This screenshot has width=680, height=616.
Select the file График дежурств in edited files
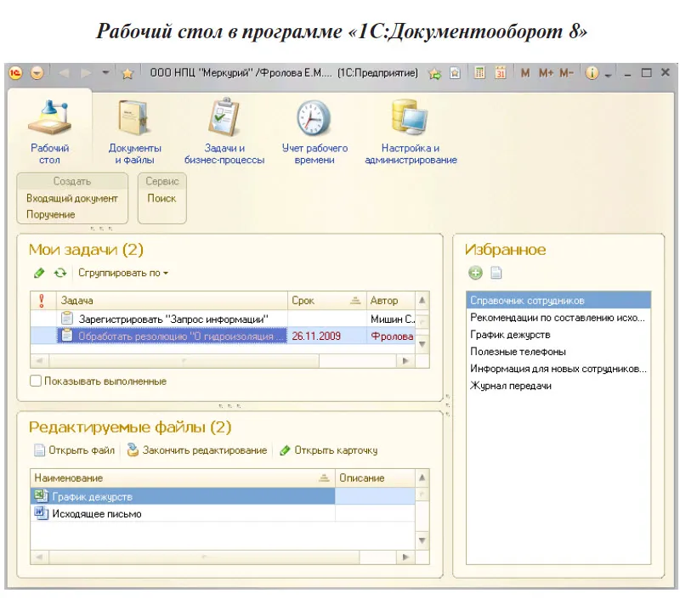tap(183, 497)
